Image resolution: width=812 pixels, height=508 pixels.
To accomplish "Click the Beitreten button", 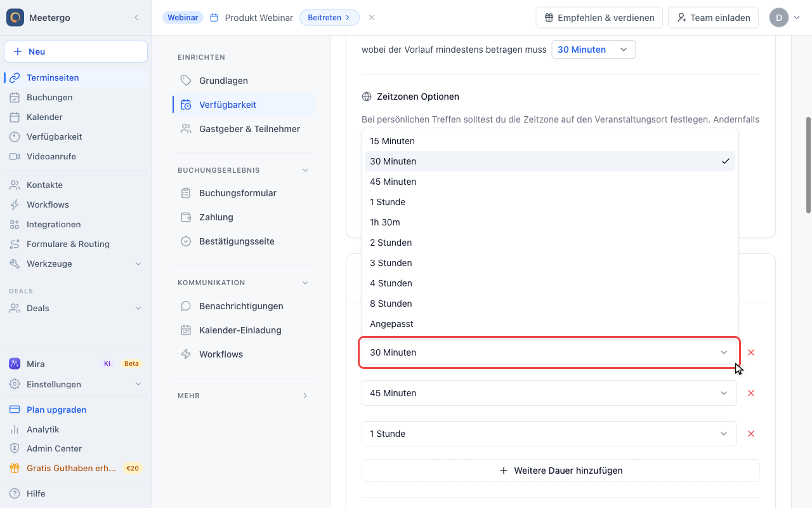I will [x=329, y=18].
